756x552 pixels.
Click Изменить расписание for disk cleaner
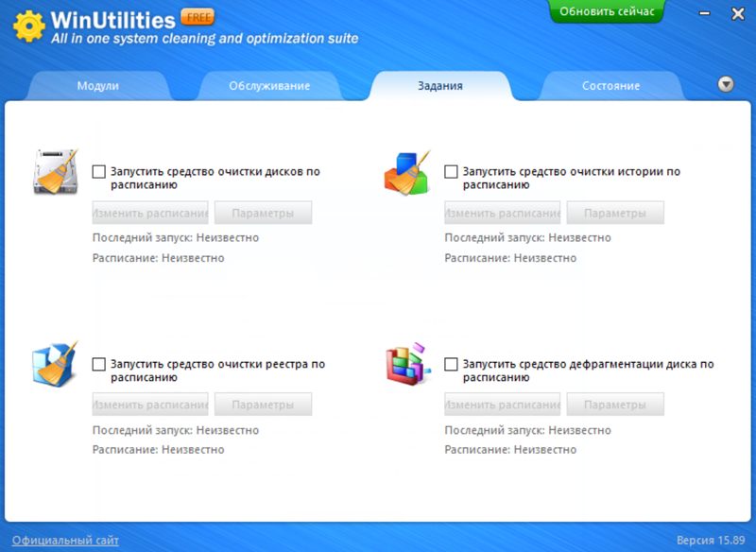point(150,213)
